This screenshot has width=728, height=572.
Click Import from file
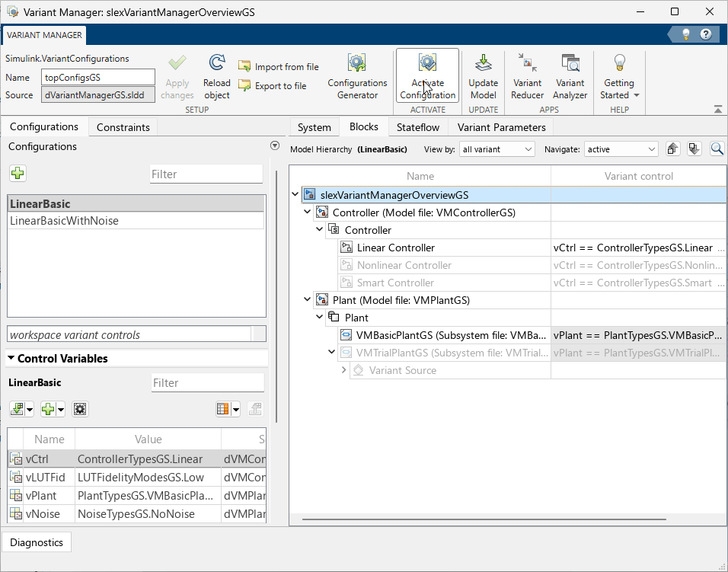pos(279,67)
